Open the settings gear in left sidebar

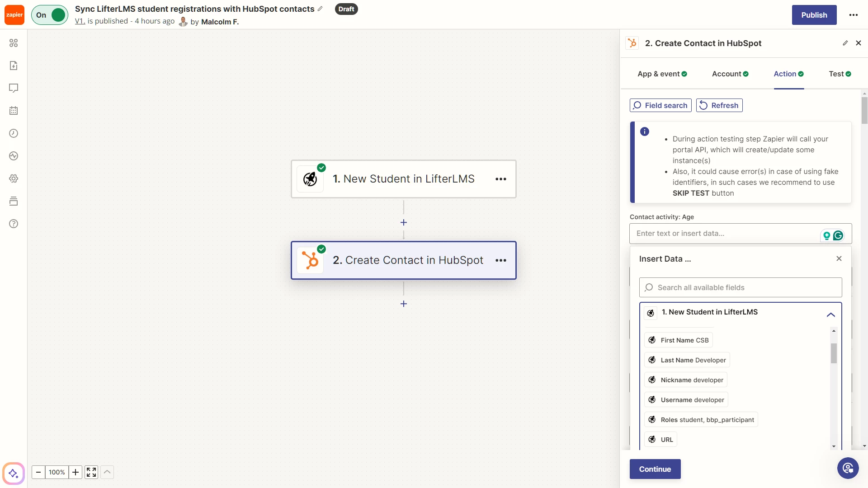coord(14,178)
